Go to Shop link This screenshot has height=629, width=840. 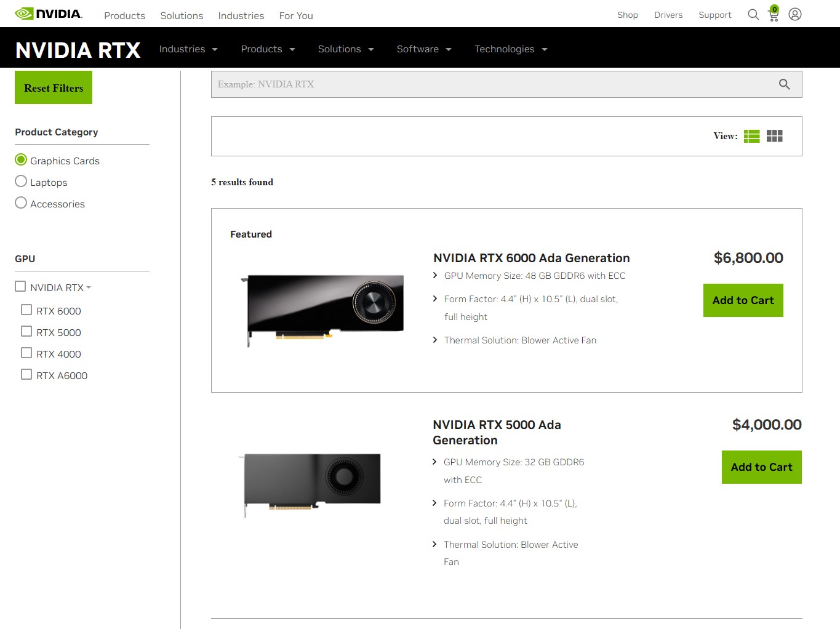tap(628, 15)
